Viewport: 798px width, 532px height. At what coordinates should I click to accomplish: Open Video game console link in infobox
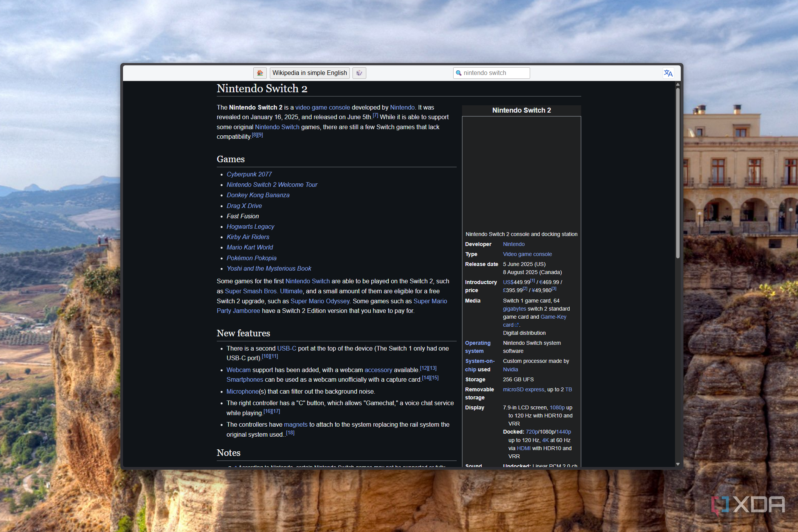527,254
